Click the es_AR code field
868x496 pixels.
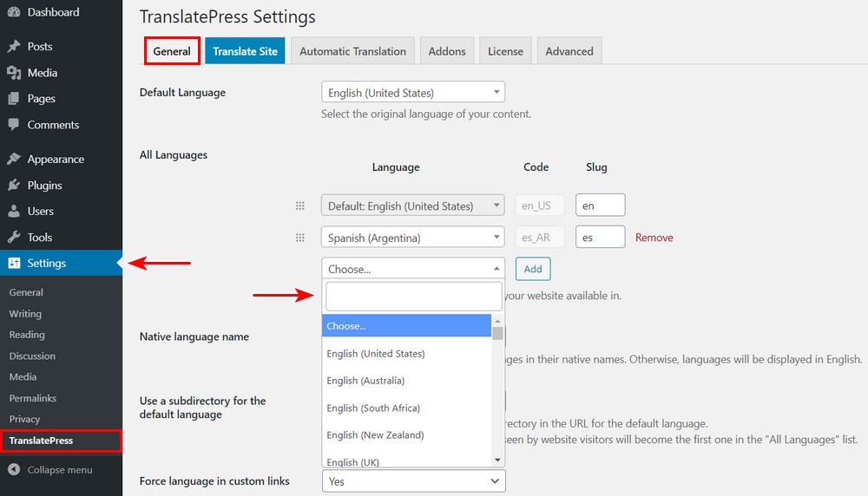point(539,237)
